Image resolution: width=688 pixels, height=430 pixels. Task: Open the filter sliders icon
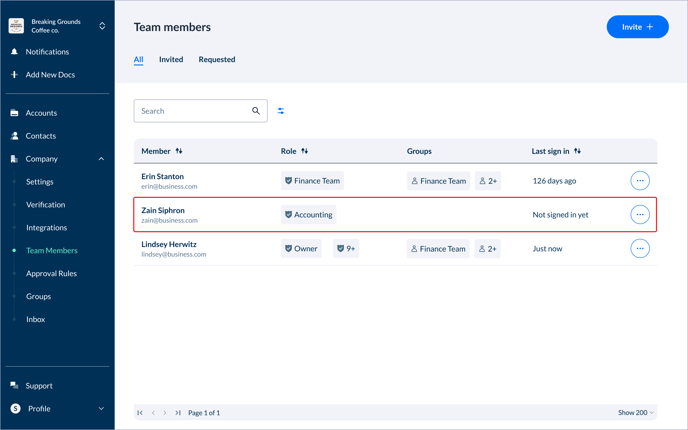[x=281, y=111]
